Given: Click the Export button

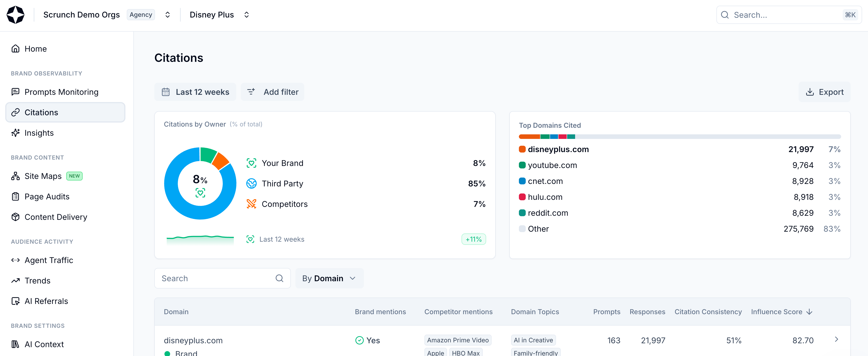Looking at the screenshot, I should [824, 92].
